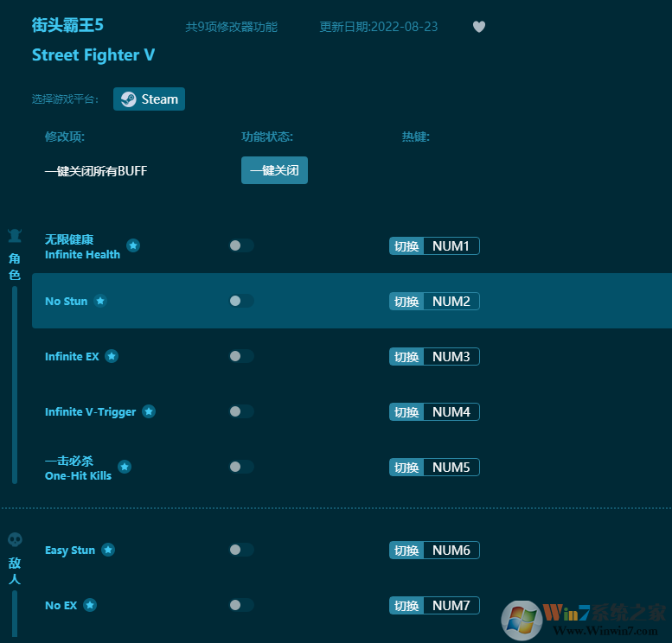Click star icon beside Easy Stun

pos(108,550)
